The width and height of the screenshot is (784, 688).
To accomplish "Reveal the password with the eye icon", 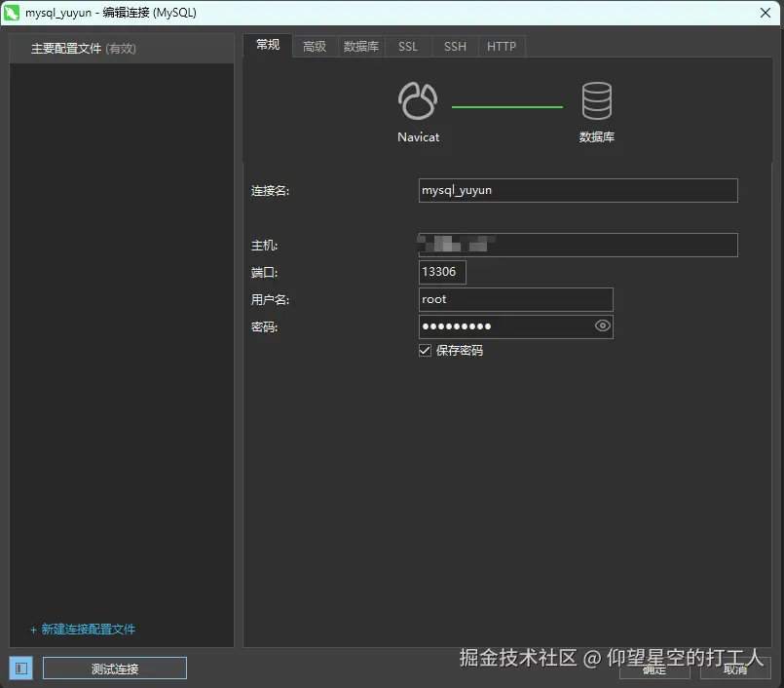I will [602, 326].
